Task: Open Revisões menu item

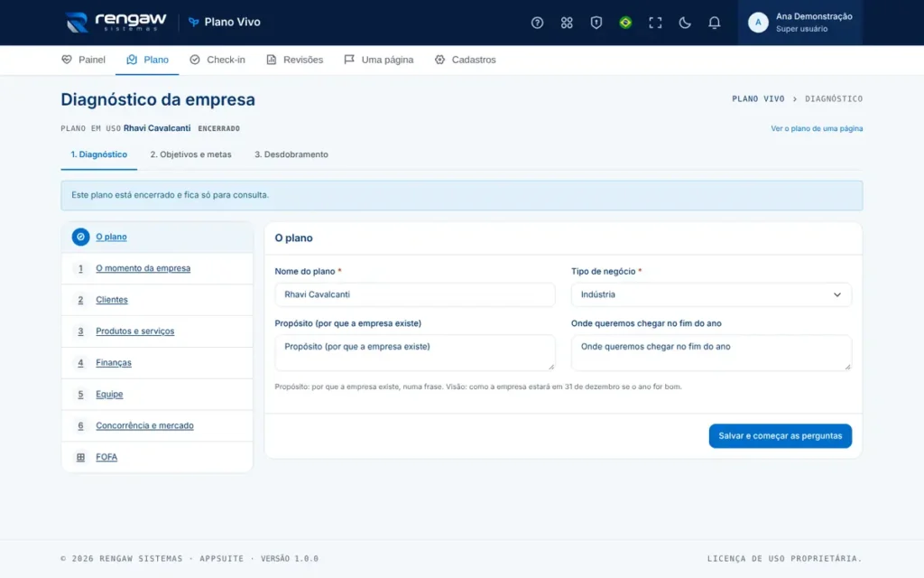Action: [x=294, y=60]
